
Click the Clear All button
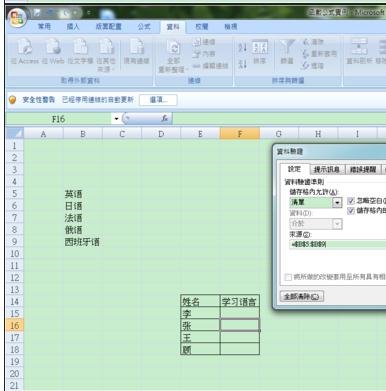(302, 296)
